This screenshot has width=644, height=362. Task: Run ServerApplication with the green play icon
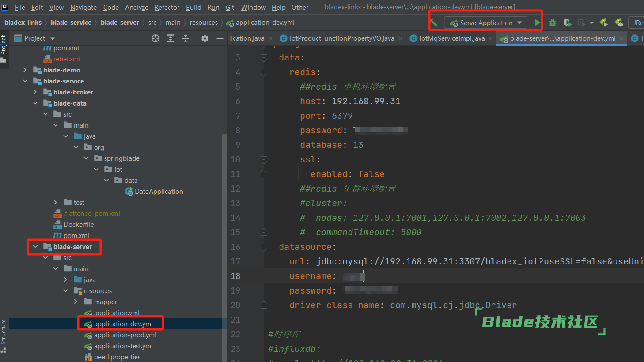point(538,23)
